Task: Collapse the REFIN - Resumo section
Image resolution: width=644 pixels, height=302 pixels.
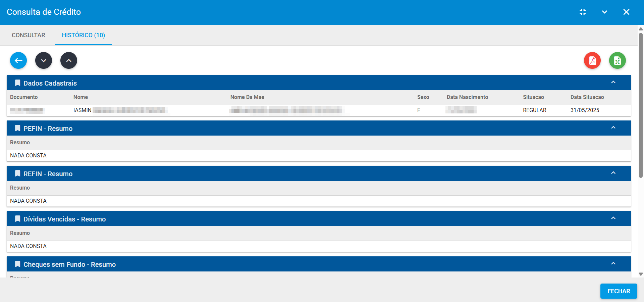Action: point(613,173)
